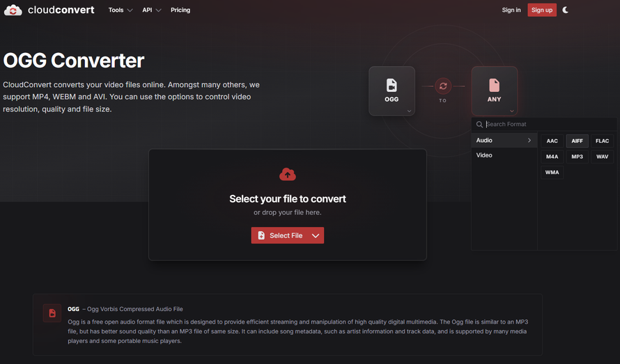
Task: Click 'Ogg Vorbis Compressed Audio File' text
Action: pos(135,309)
